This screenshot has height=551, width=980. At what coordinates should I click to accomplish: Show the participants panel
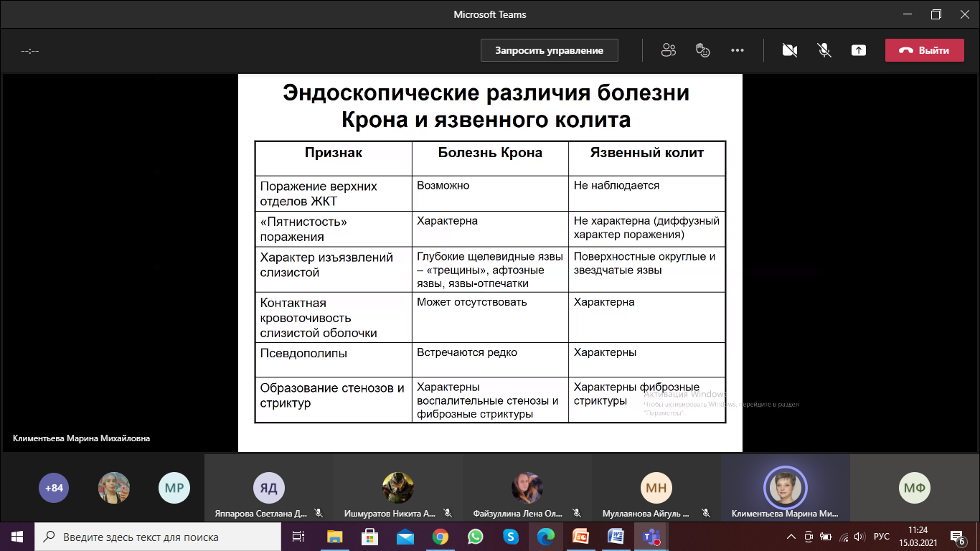click(669, 50)
